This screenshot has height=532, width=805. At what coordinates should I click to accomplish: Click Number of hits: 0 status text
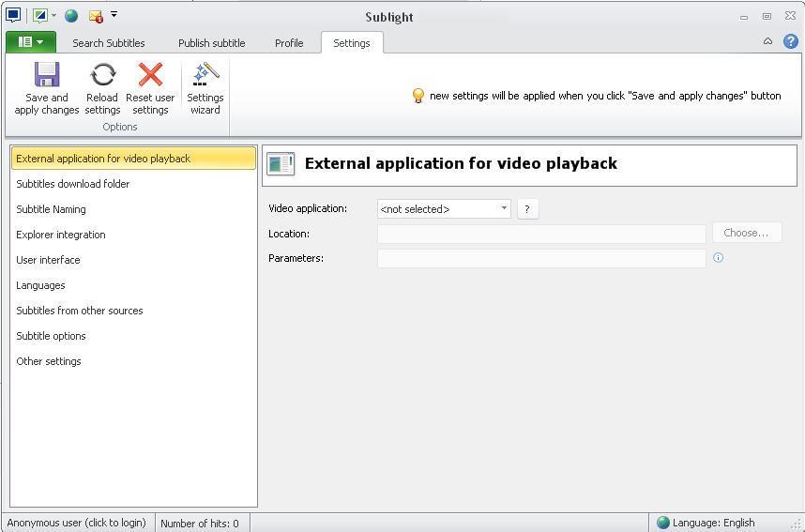200,524
